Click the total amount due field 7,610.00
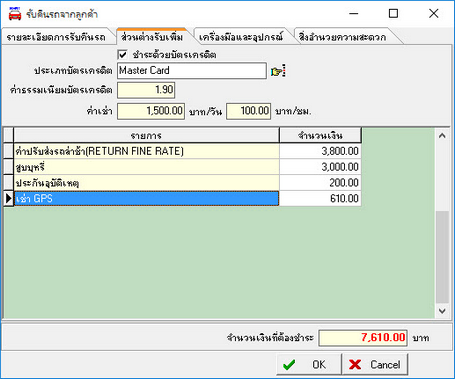This screenshot has height=379, width=455. point(363,338)
